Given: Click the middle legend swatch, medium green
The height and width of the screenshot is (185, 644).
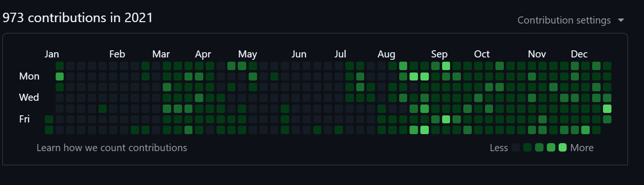Looking at the screenshot, I should click(x=539, y=148).
